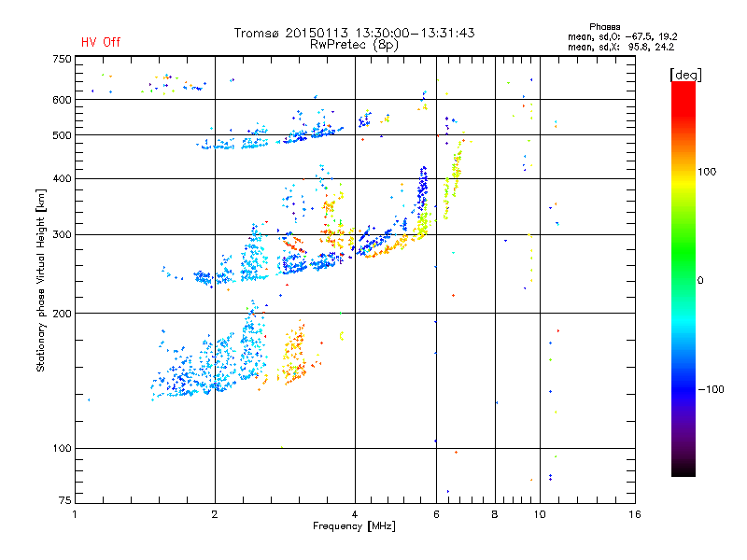
Task: Click the colorbar tick label "-100"
Action: coord(712,389)
